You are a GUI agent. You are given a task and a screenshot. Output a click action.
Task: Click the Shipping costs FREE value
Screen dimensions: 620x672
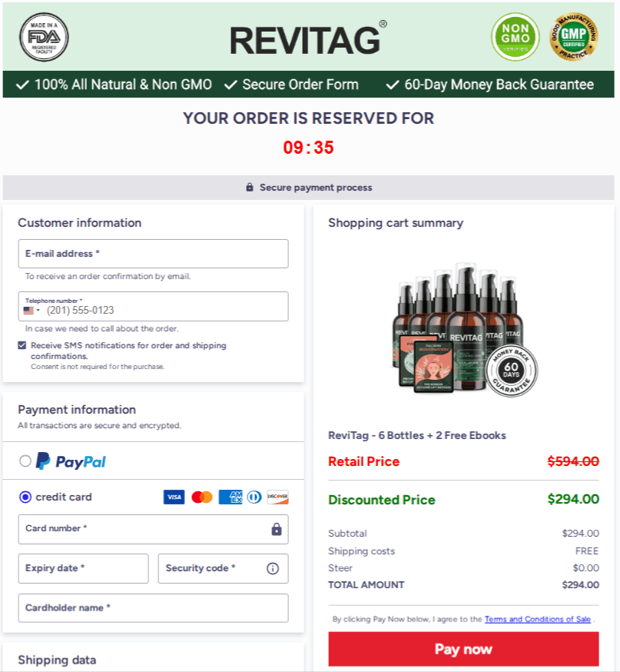click(587, 551)
